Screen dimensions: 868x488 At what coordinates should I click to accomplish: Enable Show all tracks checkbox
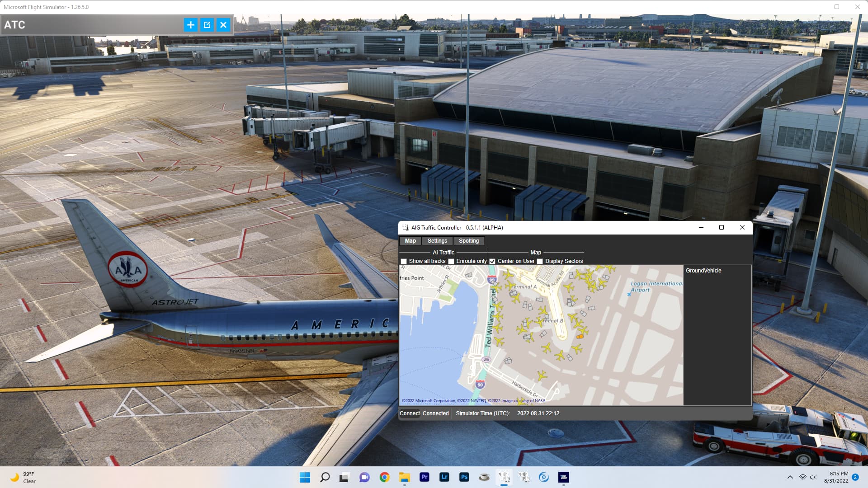point(404,261)
